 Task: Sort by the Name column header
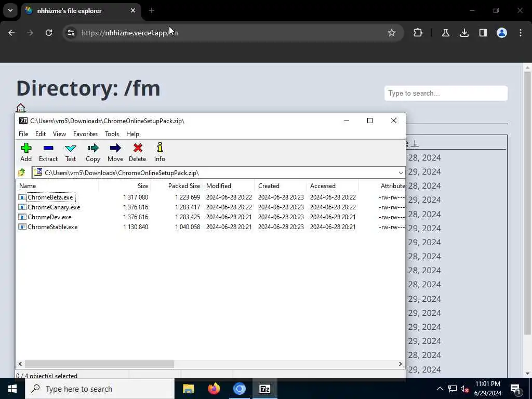pyautogui.click(x=57, y=186)
